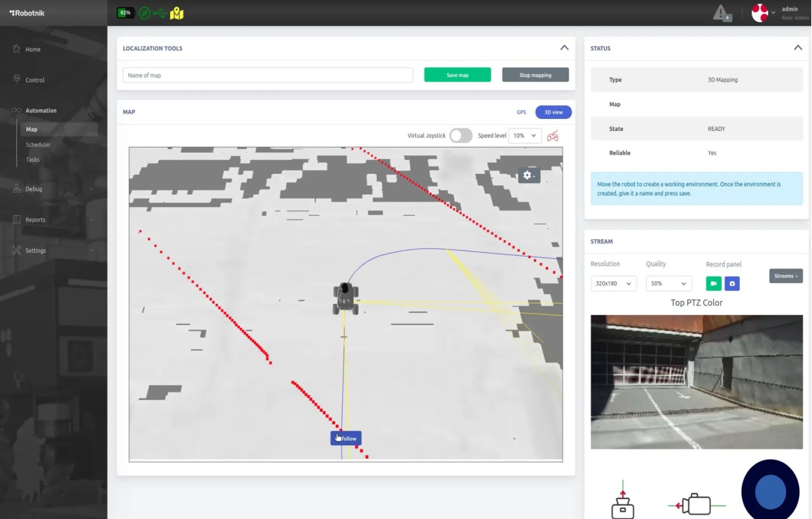Screen dimensions: 812x519
Task: Switch the map to GPS mode
Action: coord(521,112)
